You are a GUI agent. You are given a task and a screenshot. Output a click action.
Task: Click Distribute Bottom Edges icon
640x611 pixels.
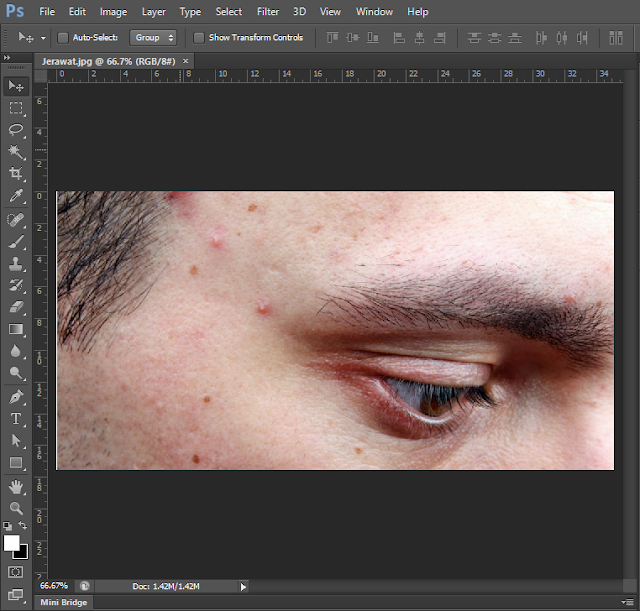click(x=515, y=38)
